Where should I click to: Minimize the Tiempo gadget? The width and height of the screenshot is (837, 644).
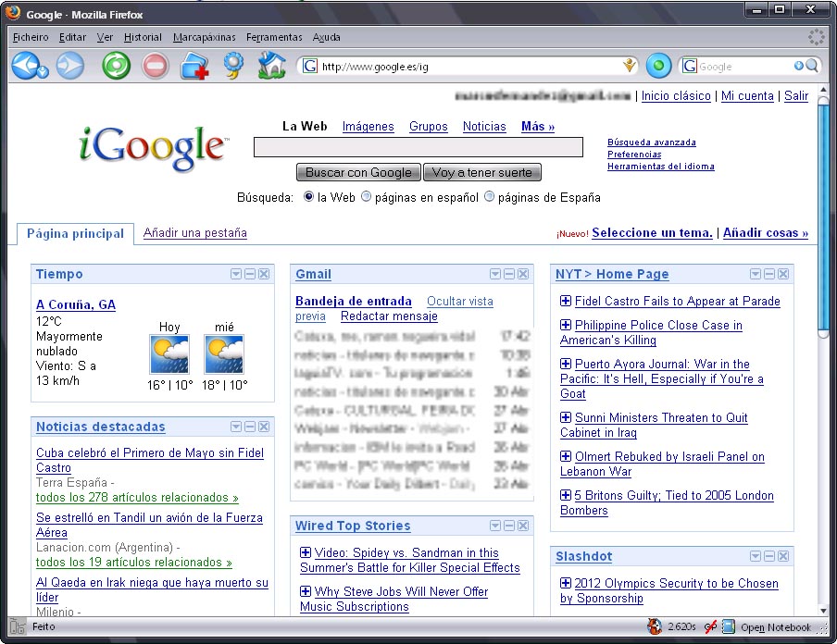point(250,274)
